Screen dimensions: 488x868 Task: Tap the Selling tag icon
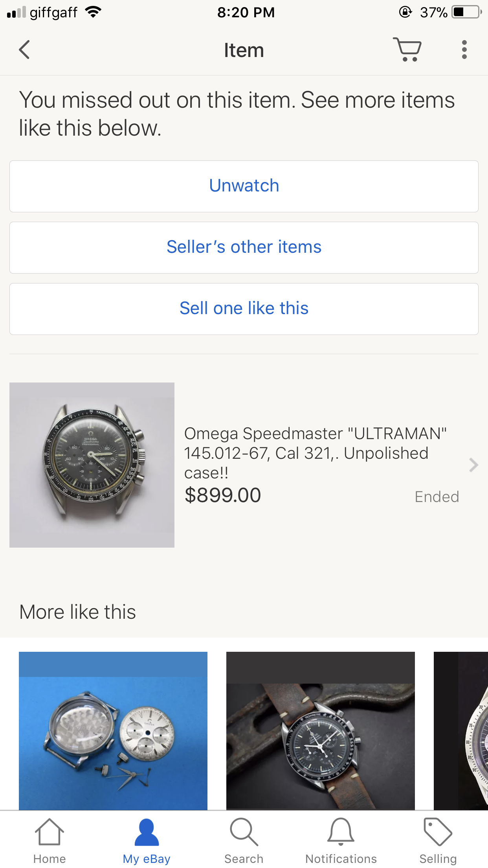[438, 832]
